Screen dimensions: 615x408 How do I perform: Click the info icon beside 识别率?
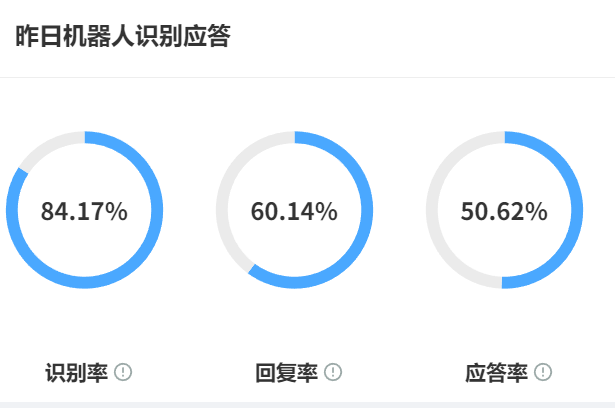tap(123, 373)
